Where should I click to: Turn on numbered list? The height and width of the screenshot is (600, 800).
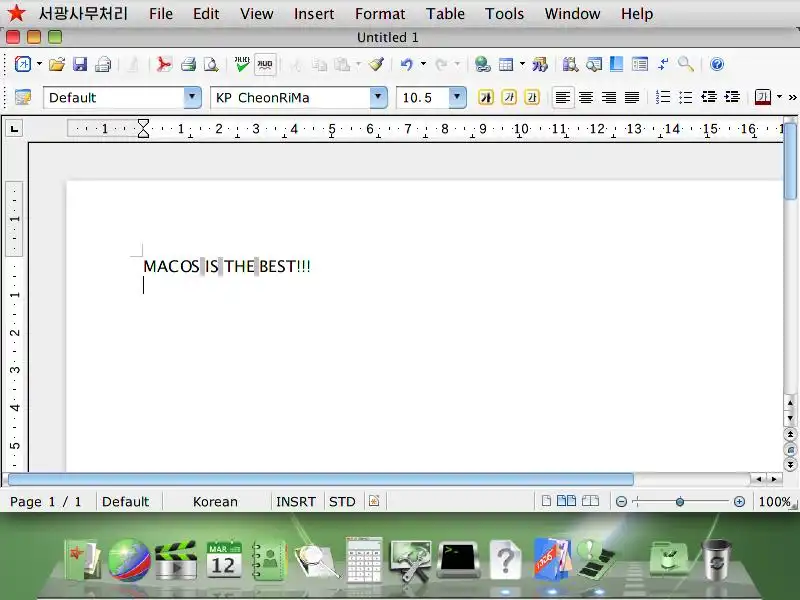coord(663,97)
